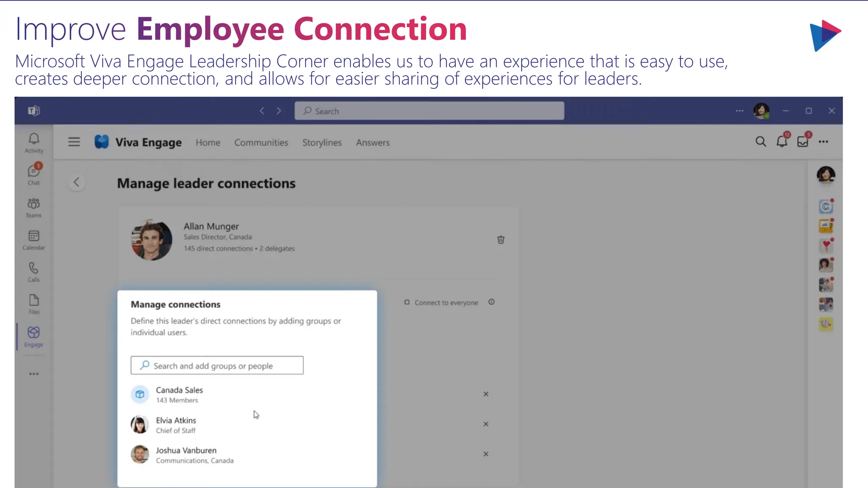868x488 pixels.
Task: Click Elvia Atkins' avatar
Action: point(140,424)
